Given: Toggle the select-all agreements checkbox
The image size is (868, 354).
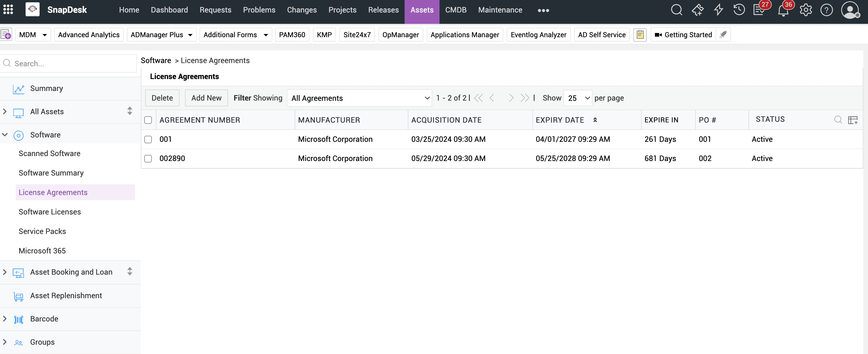Looking at the screenshot, I should (x=148, y=120).
